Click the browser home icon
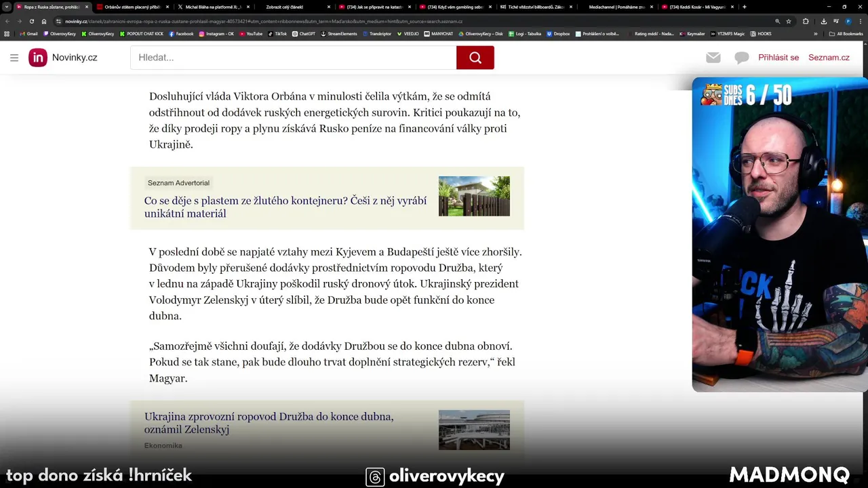The image size is (868, 488). [44, 21]
